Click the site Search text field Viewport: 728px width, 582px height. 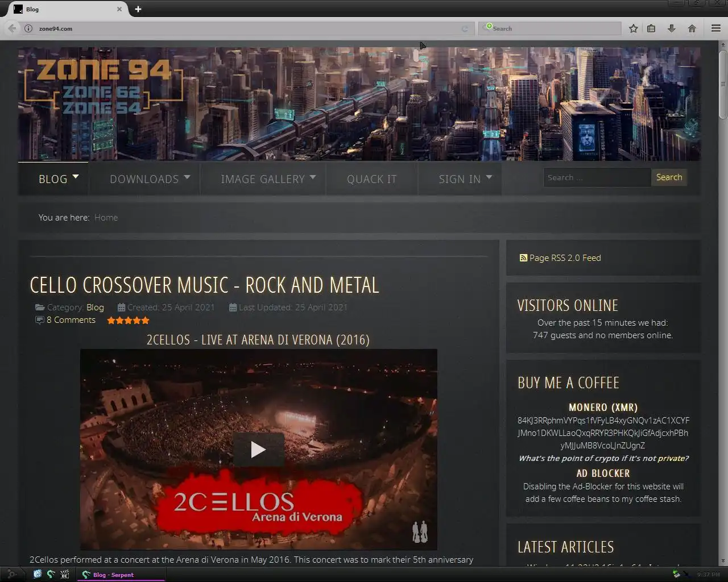(597, 177)
